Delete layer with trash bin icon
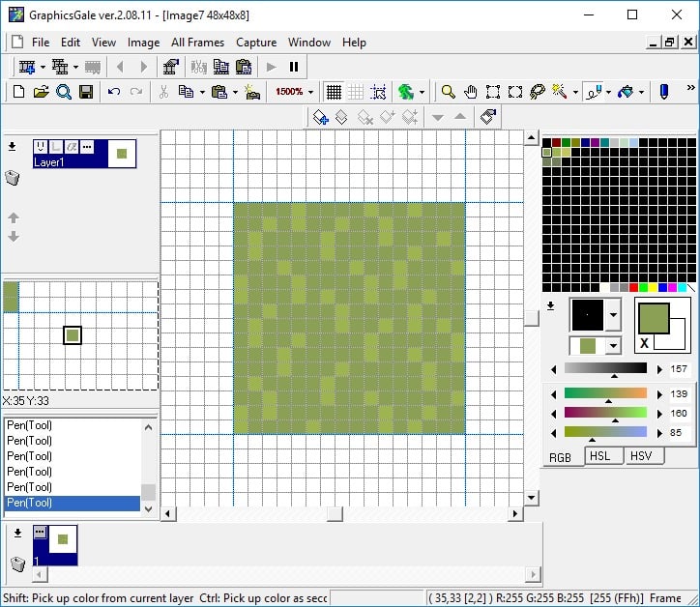 coord(13,178)
